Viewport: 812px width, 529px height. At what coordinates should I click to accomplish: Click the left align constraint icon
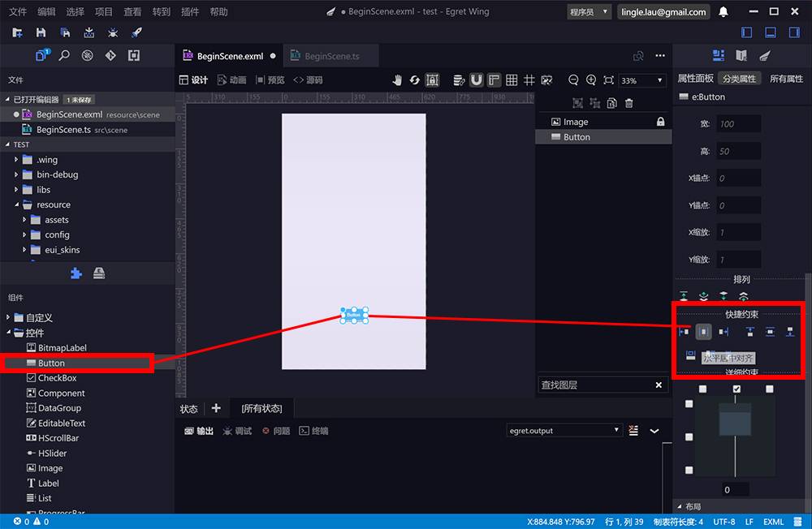pos(684,332)
